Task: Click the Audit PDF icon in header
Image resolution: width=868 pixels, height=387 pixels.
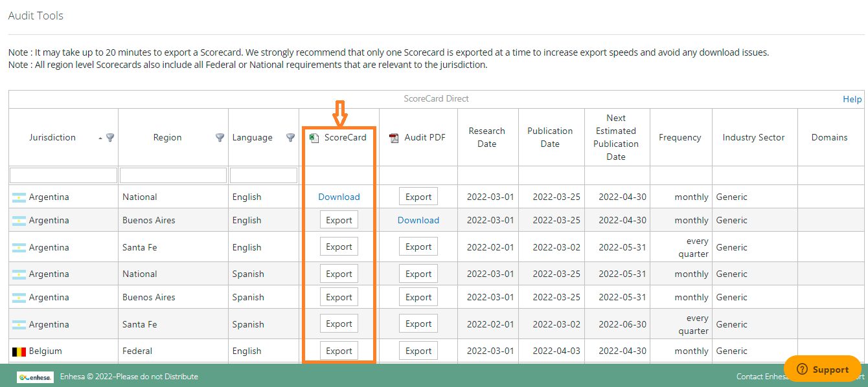Action: 394,138
